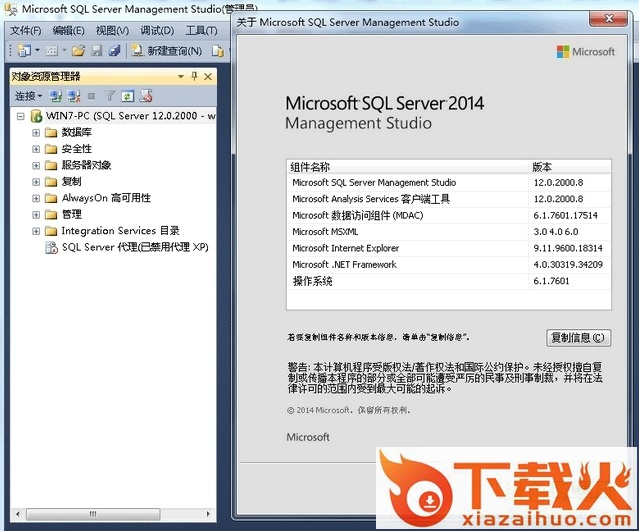639x531 pixels.
Task: Select the 操作系统 row
Action: [449, 281]
